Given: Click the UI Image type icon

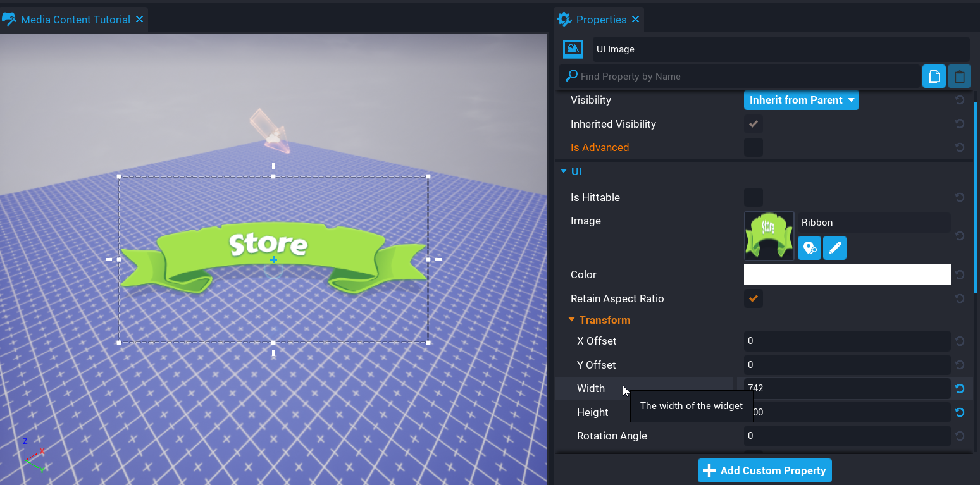Looking at the screenshot, I should [x=573, y=49].
